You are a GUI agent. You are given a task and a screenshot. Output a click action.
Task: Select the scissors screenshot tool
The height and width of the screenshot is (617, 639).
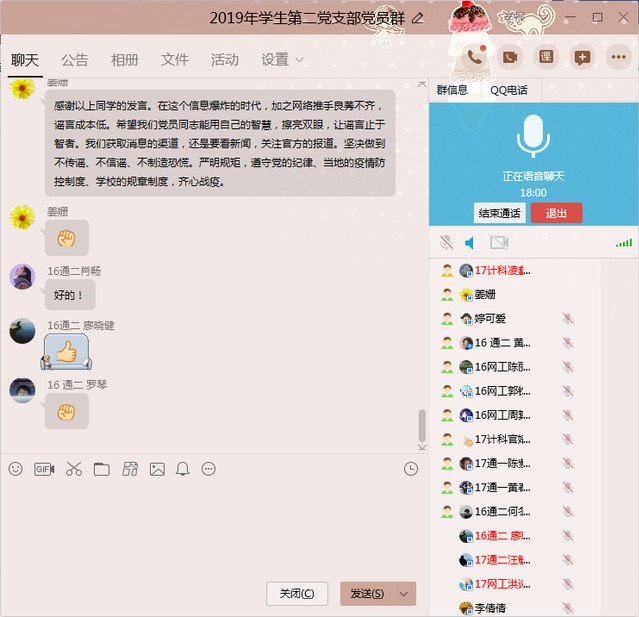click(x=74, y=469)
